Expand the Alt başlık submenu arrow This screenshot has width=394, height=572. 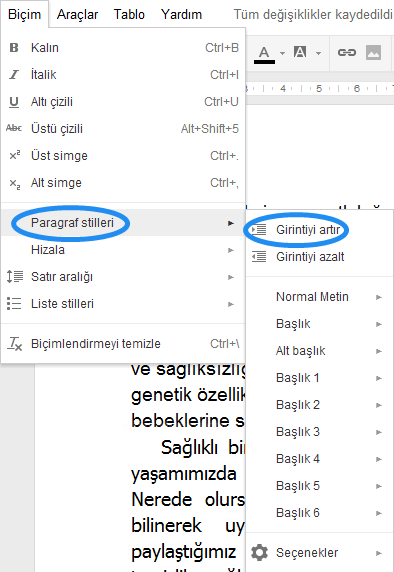click(379, 351)
